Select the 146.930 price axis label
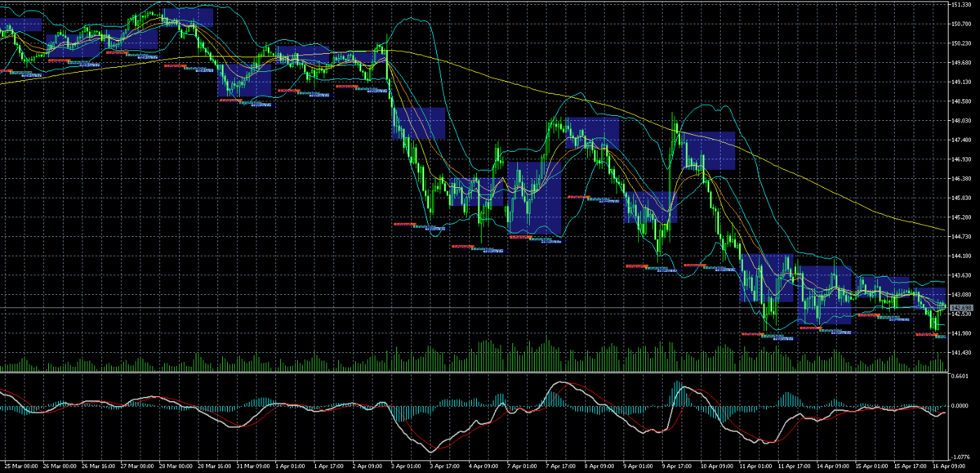 (x=962, y=159)
